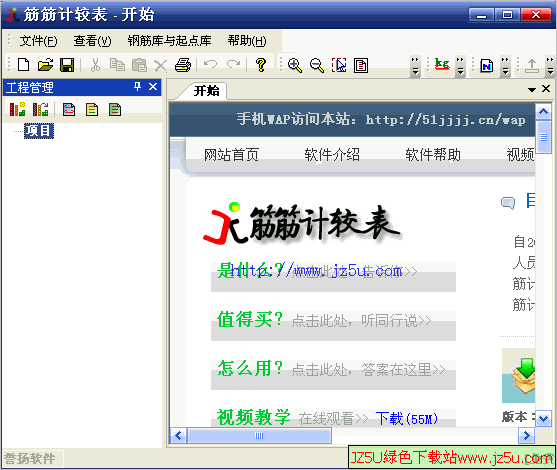557x470 pixels.
Task: Open the 视频 navigation link
Action: tap(520, 155)
